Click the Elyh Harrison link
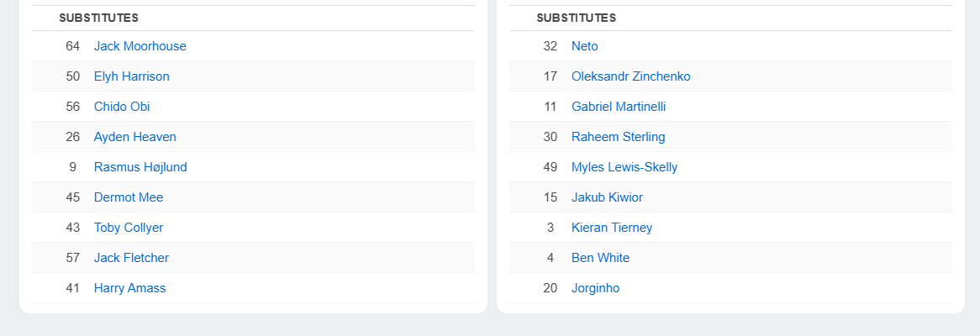The height and width of the screenshot is (336, 980). click(131, 76)
